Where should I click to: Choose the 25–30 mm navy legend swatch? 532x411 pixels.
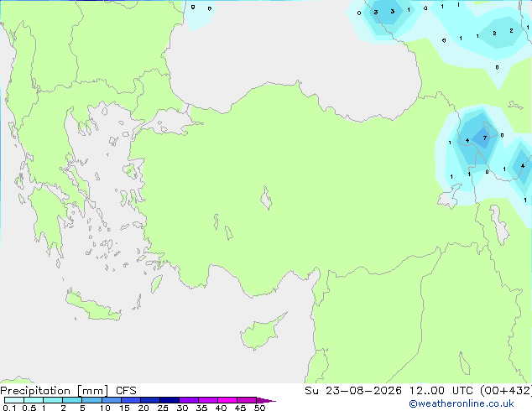tap(169, 400)
